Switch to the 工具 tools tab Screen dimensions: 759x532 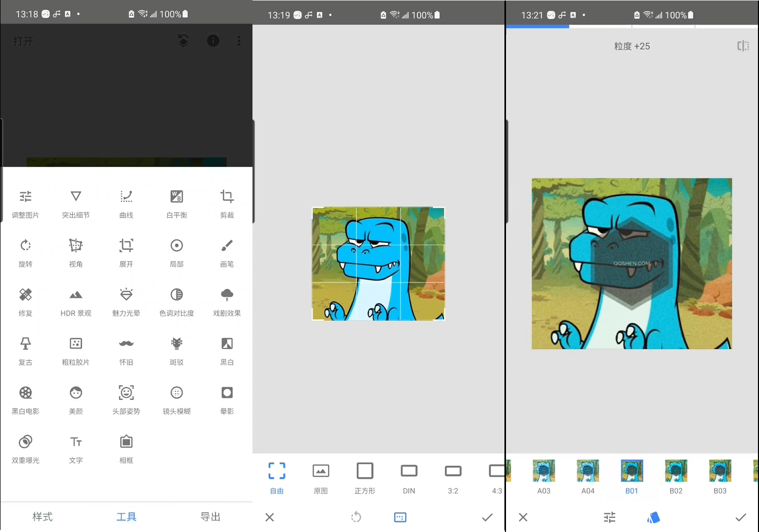click(126, 517)
